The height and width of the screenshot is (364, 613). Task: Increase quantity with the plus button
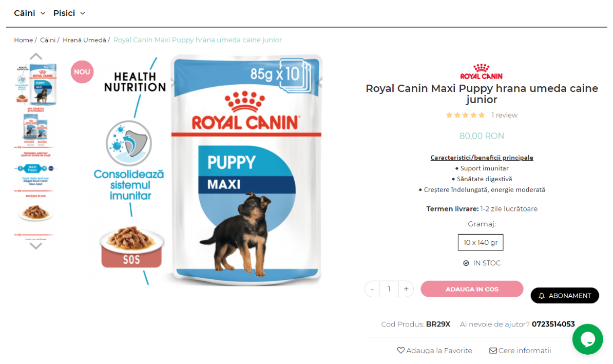406,289
